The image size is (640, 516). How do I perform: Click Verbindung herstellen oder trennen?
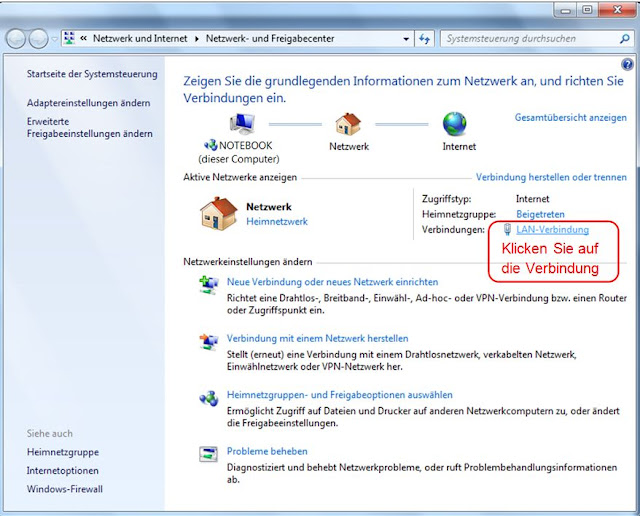click(x=551, y=177)
